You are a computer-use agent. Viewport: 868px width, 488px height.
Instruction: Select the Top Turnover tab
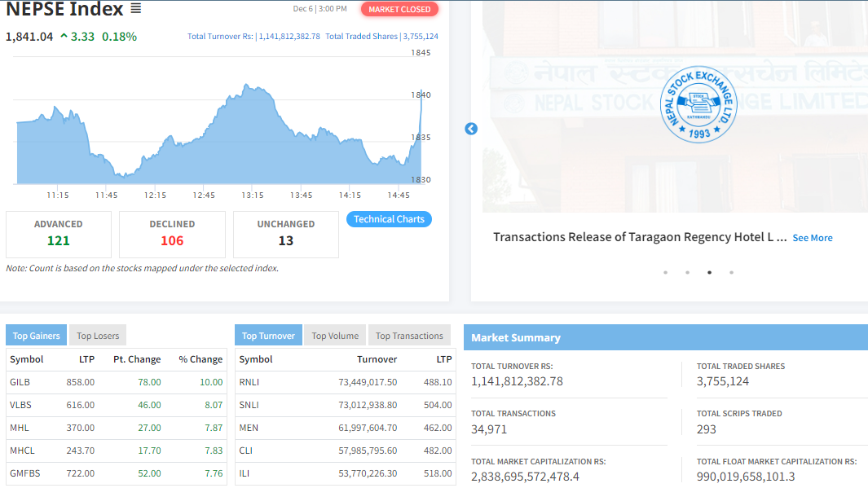(x=268, y=336)
